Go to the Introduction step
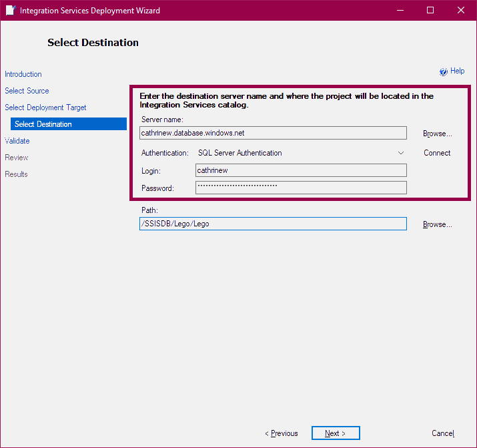 pyautogui.click(x=23, y=74)
